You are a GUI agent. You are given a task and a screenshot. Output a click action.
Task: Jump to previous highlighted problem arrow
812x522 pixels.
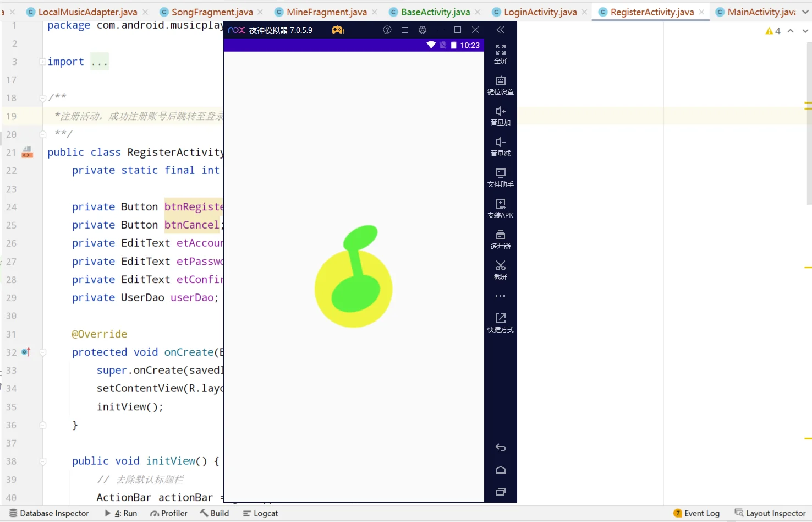coord(791,31)
